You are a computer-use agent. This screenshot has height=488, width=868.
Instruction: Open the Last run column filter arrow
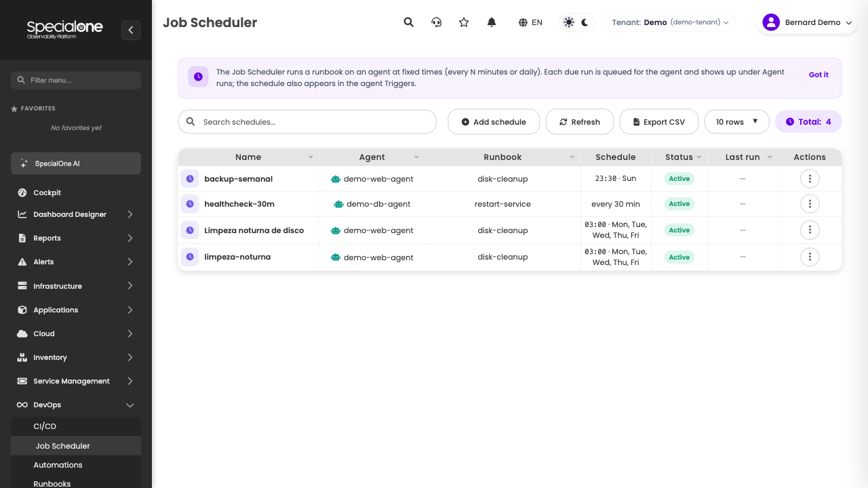coord(770,157)
